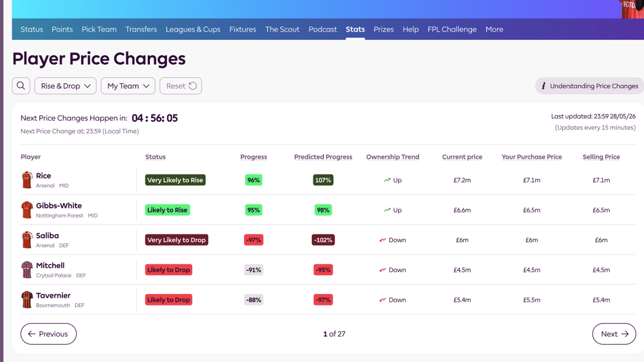Screen dimensions: 644x362
Task: Open the Podcast tab
Action: pos(323,29)
